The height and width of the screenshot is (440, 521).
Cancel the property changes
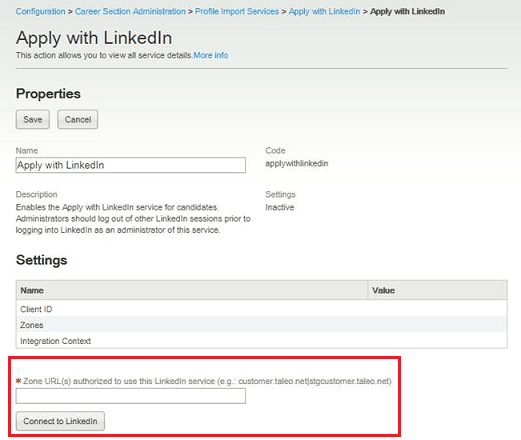(78, 119)
